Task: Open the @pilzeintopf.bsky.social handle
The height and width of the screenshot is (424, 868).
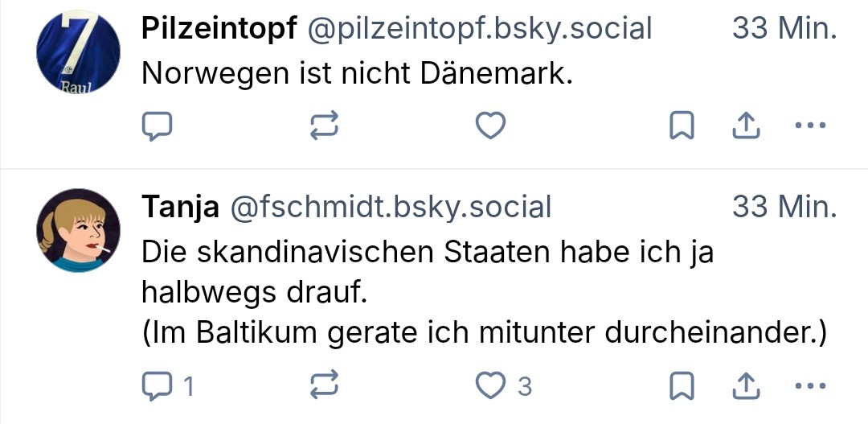Action: (x=480, y=29)
